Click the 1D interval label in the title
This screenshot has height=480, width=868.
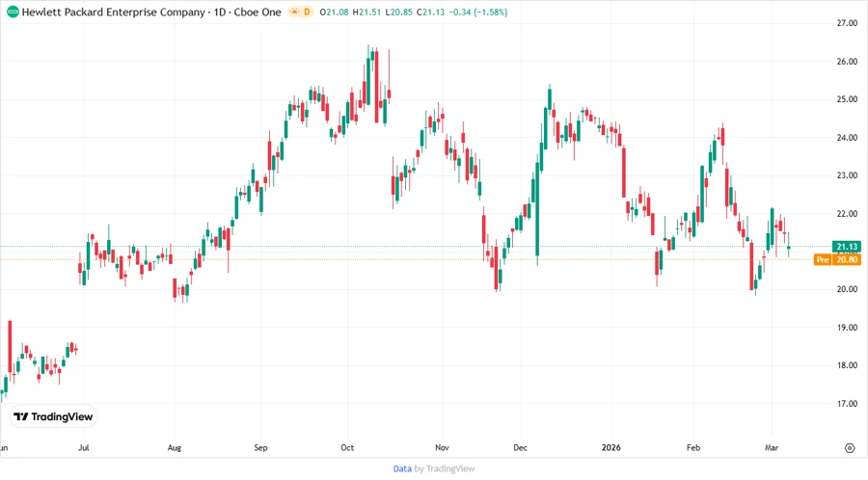coord(220,12)
